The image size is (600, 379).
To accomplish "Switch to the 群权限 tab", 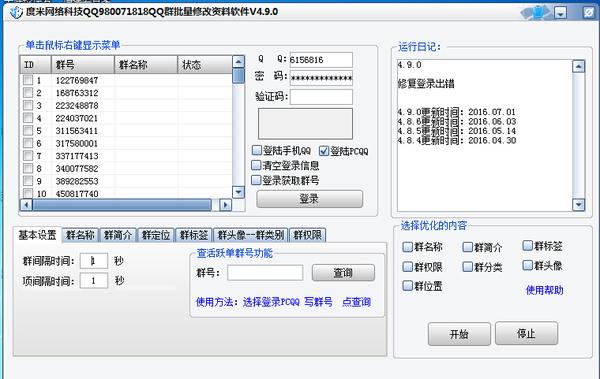I will pos(308,235).
